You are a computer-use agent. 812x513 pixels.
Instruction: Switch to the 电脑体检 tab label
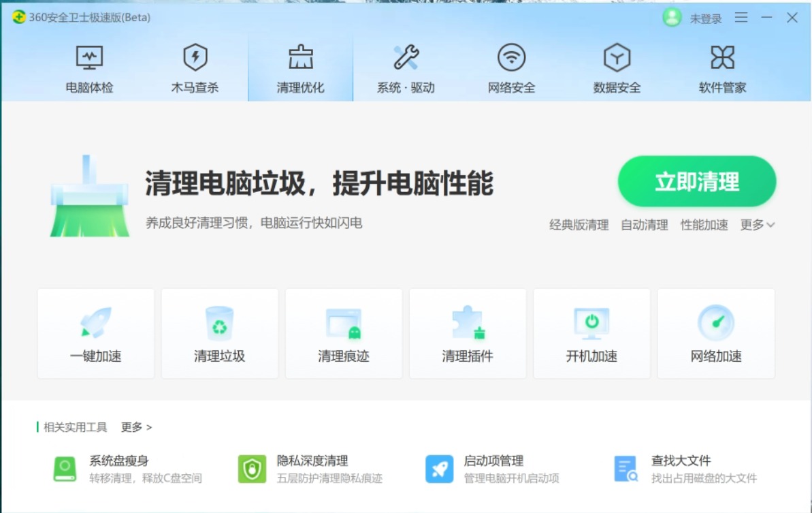point(89,88)
